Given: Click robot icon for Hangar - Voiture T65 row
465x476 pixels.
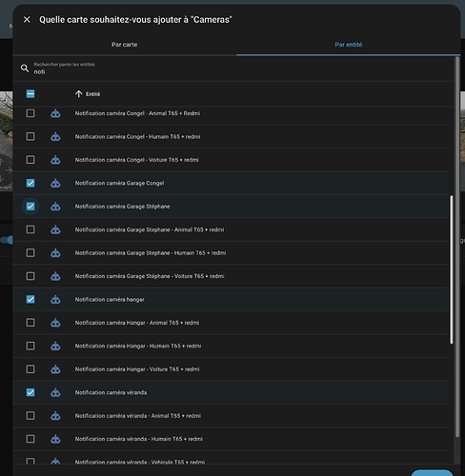Looking at the screenshot, I should 55,369.
